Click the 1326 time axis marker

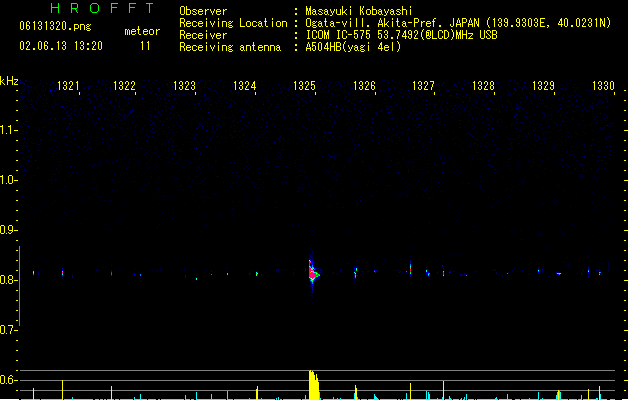pos(364,85)
